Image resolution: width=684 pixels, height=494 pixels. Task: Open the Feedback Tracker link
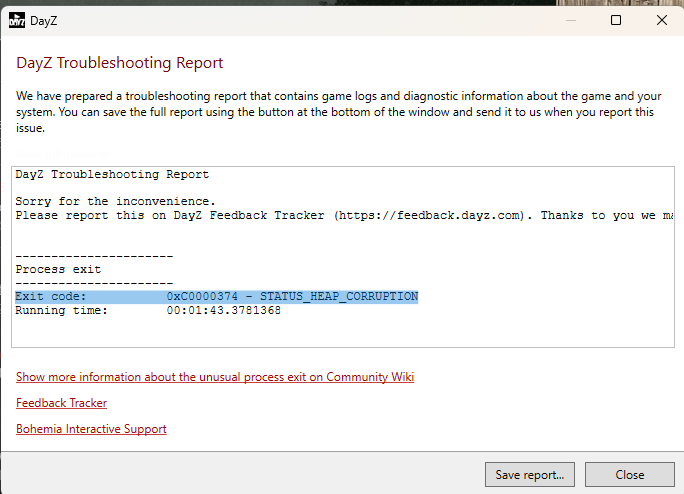tap(62, 403)
